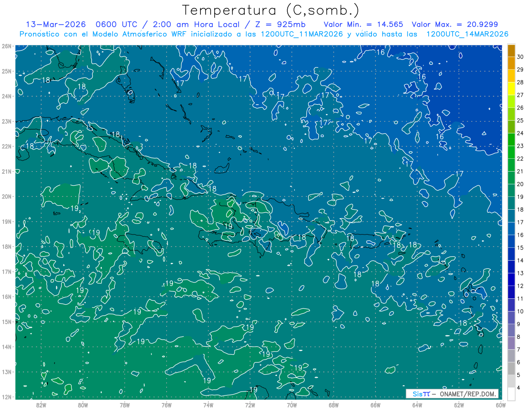
Task: Click the "20N" latitude axis label
Action: [6, 196]
